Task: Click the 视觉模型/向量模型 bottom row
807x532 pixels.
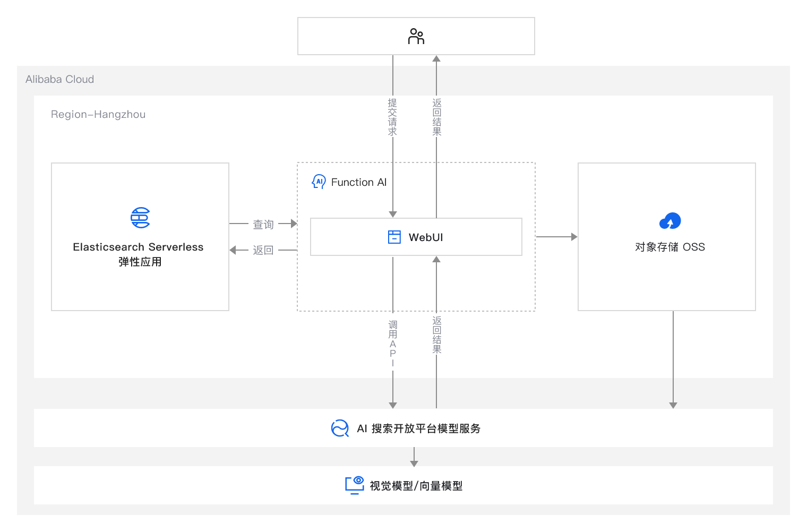Action: pos(403,485)
